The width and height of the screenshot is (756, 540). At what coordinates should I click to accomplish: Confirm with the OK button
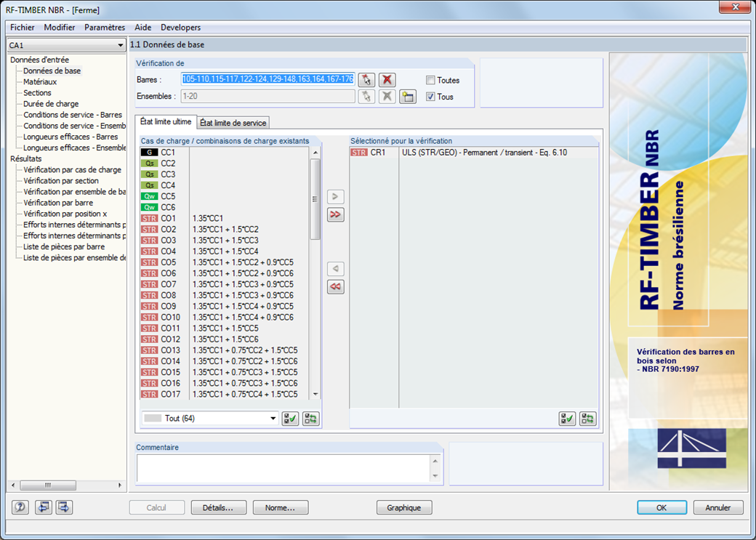(x=661, y=507)
